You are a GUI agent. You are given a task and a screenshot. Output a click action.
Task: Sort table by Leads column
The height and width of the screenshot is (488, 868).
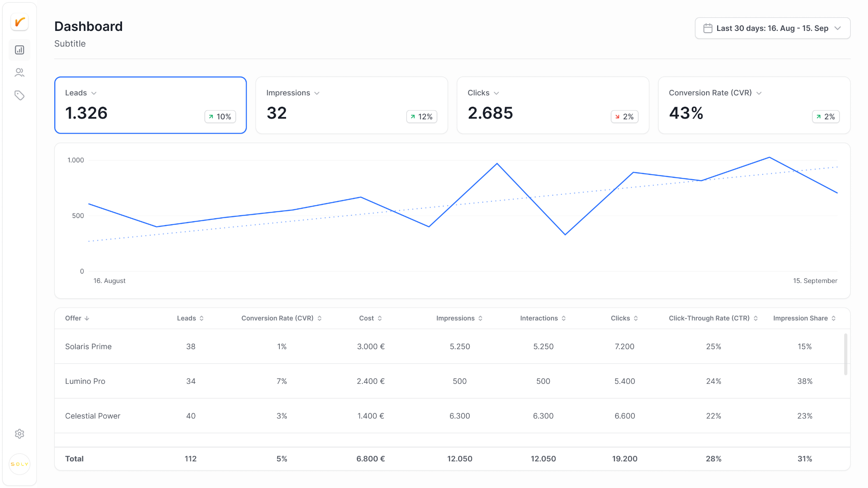pos(190,318)
